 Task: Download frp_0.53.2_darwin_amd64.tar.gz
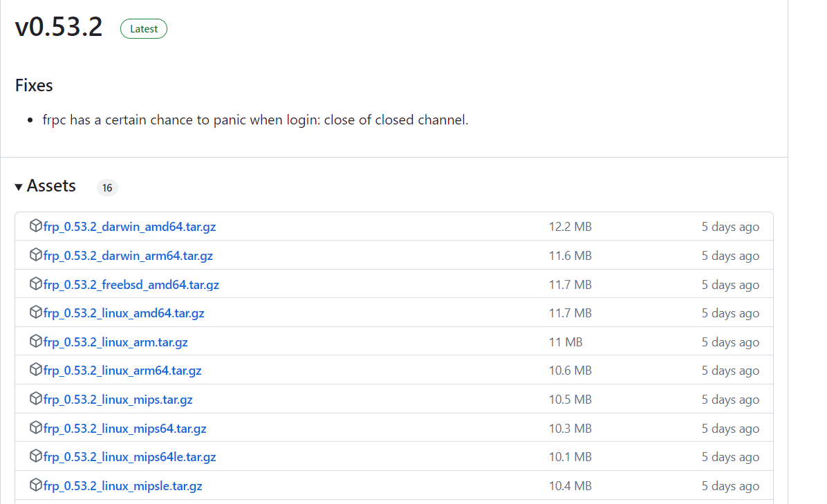click(129, 227)
